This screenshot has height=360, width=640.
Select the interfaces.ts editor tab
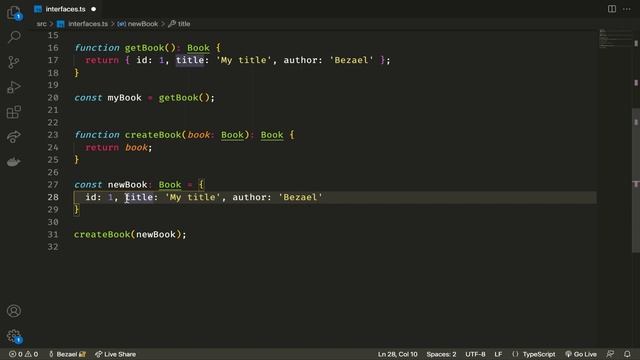point(65,9)
